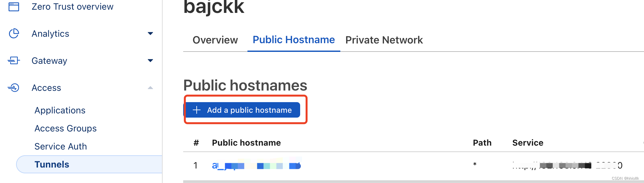Expand the Gateway dropdown arrow
Image resolution: width=644 pixels, height=183 pixels.
[150, 61]
